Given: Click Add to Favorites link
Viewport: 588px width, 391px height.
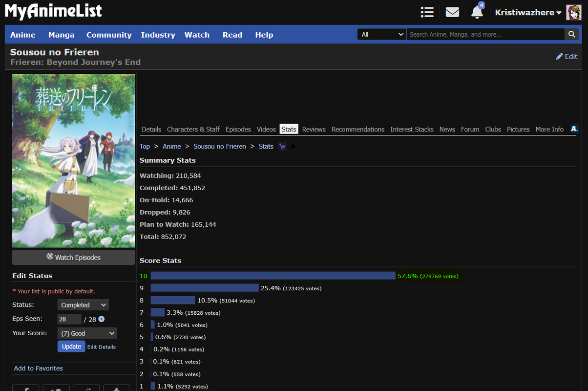Looking at the screenshot, I should click(39, 369).
